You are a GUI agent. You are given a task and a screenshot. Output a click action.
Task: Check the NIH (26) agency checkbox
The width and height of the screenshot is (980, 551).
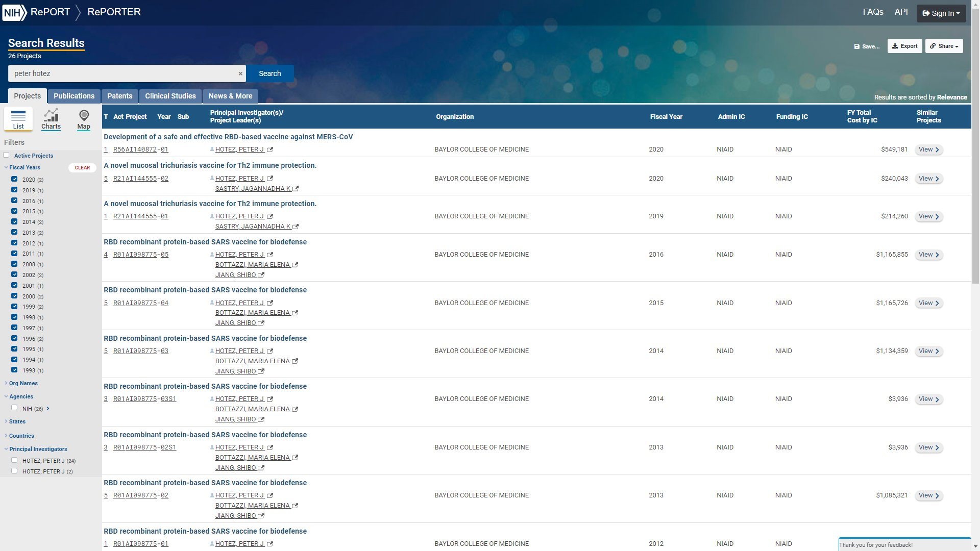tap(14, 408)
